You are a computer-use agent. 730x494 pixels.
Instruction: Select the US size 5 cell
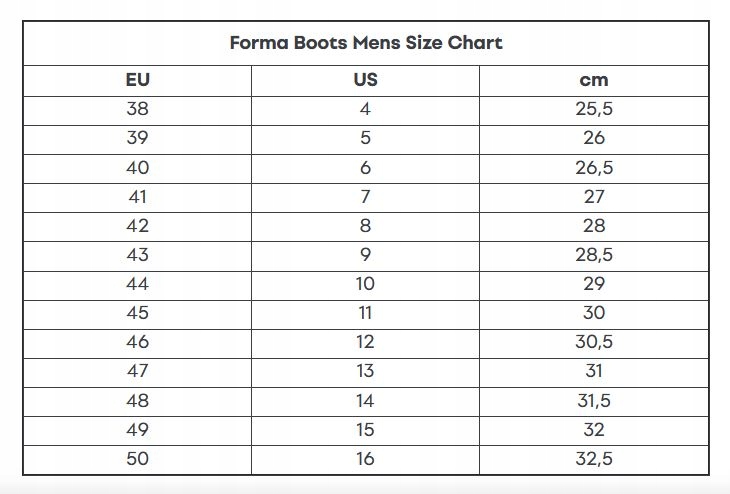[365, 139]
